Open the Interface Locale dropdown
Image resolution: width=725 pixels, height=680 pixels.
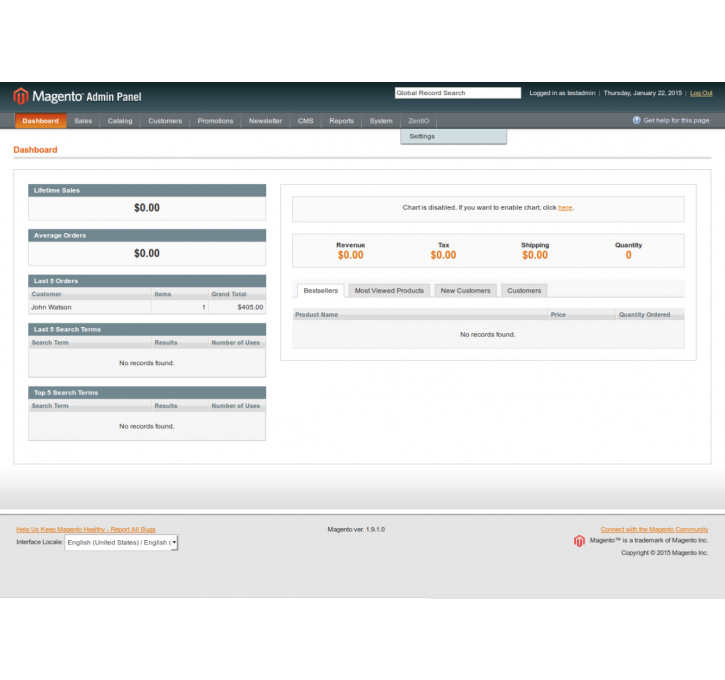[121, 542]
